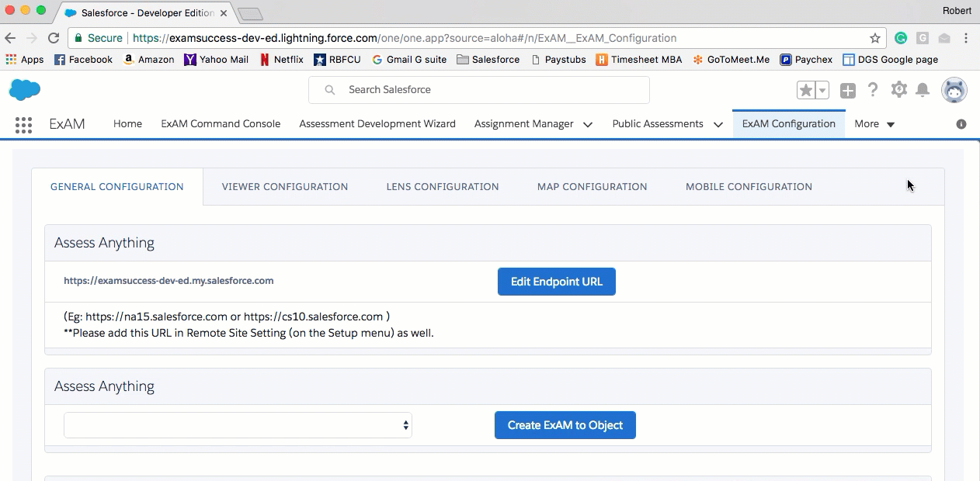The height and width of the screenshot is (481, 980).
Task: Open the Paystubs bookmark
Action: (558, 60)
